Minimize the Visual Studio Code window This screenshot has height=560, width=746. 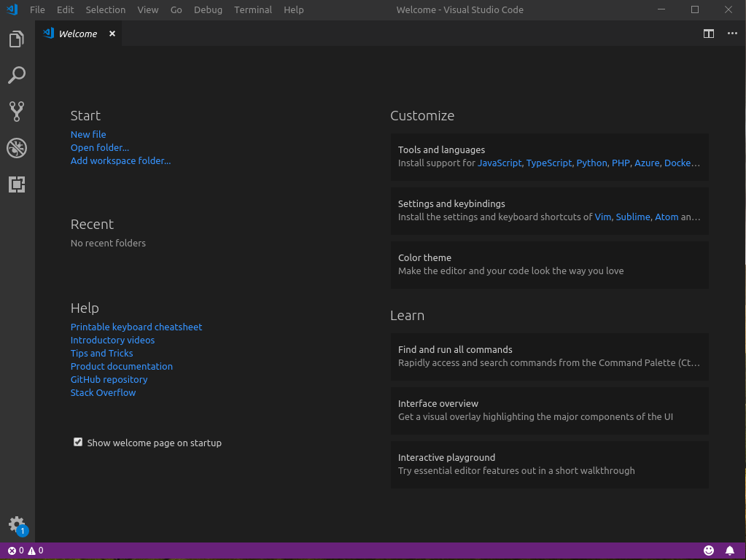pyautogui.click(x=661, y=9)
